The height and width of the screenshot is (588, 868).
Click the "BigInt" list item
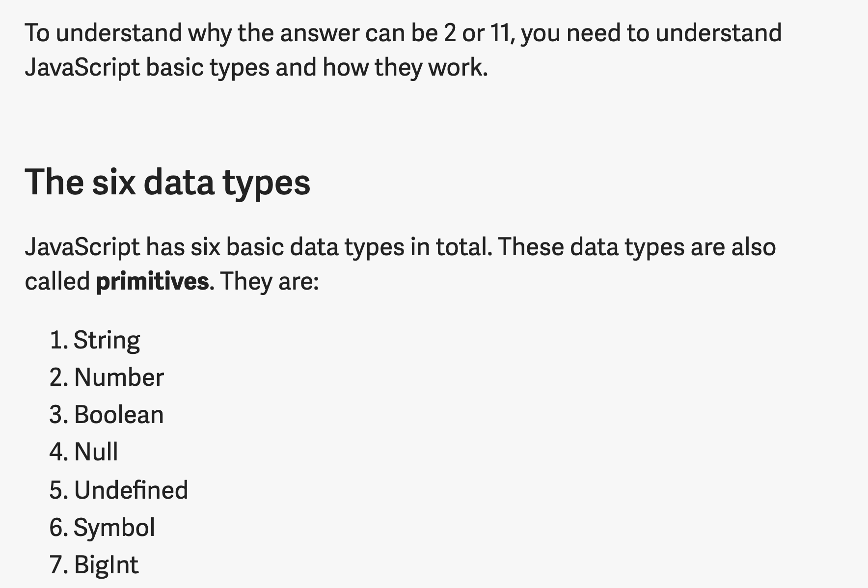click(107, 565)
